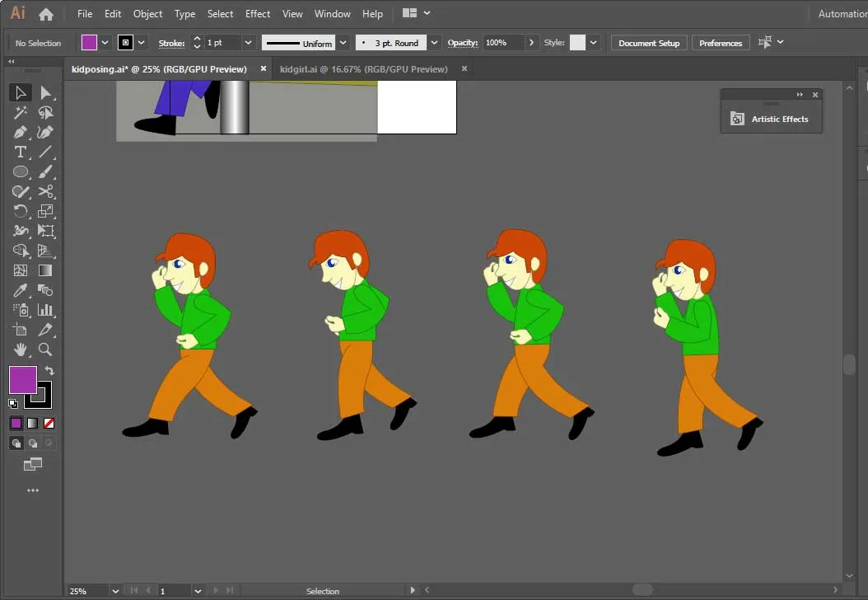The width and height of the screenshot is (868, 600).
Task: Select the Eyedropper tool
Action: 21,290
